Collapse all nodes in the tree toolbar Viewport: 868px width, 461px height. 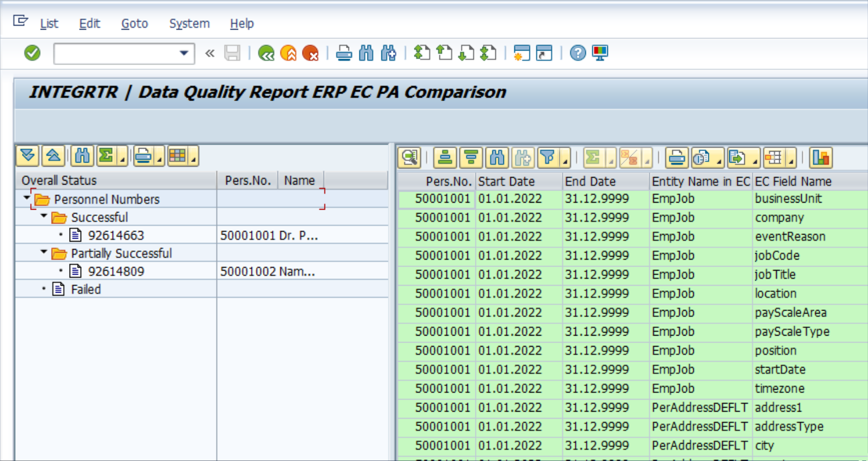[53, 156]
